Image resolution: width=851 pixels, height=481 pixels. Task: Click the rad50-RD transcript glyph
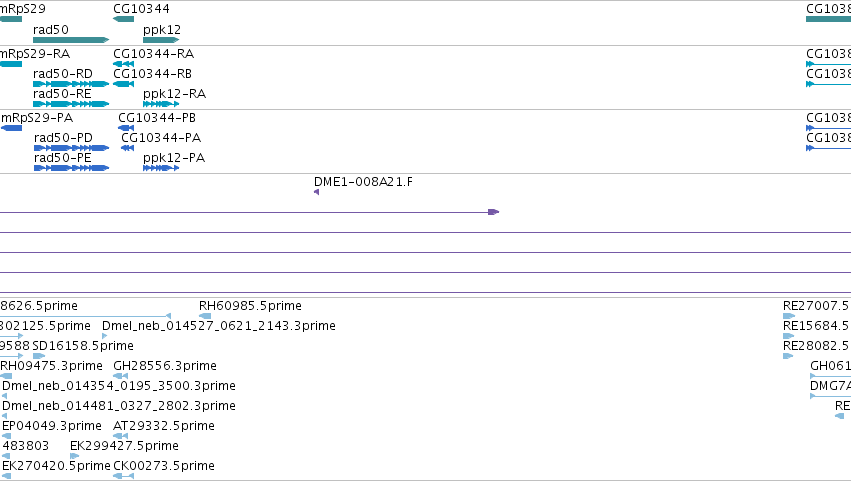(71, 84)
